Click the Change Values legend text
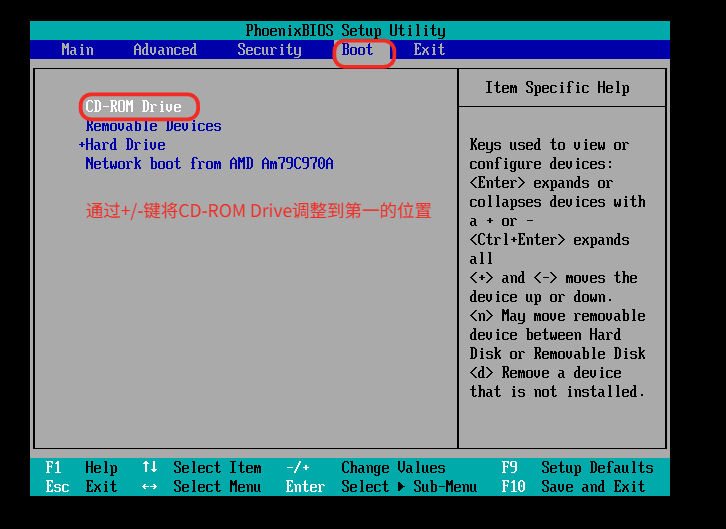Screen dimensions: 726x529 pos(393,467)
